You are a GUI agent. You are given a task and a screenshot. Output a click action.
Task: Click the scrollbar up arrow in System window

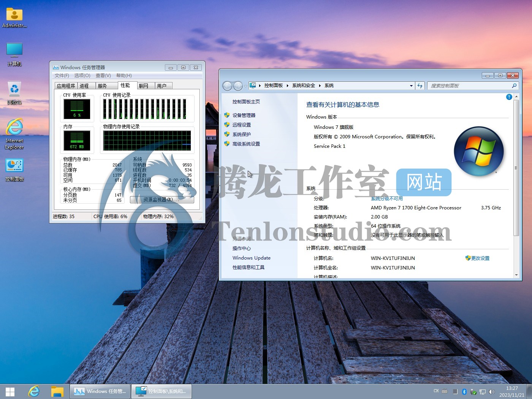click(516, 97)
